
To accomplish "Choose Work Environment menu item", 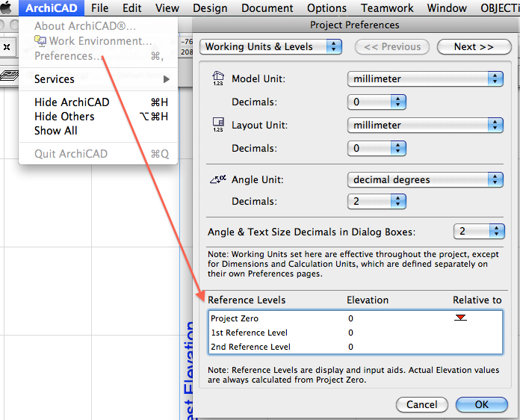I will tap(98, 41).
